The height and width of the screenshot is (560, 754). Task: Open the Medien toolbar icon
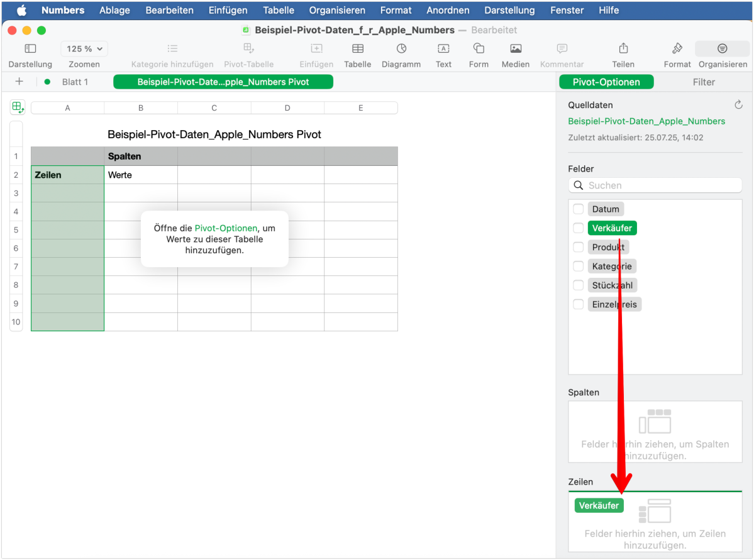[x=516, y=48]
